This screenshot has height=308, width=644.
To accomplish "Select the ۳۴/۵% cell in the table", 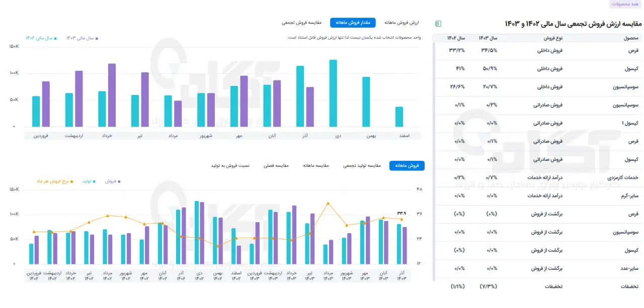I will click(x=489, y=50).
